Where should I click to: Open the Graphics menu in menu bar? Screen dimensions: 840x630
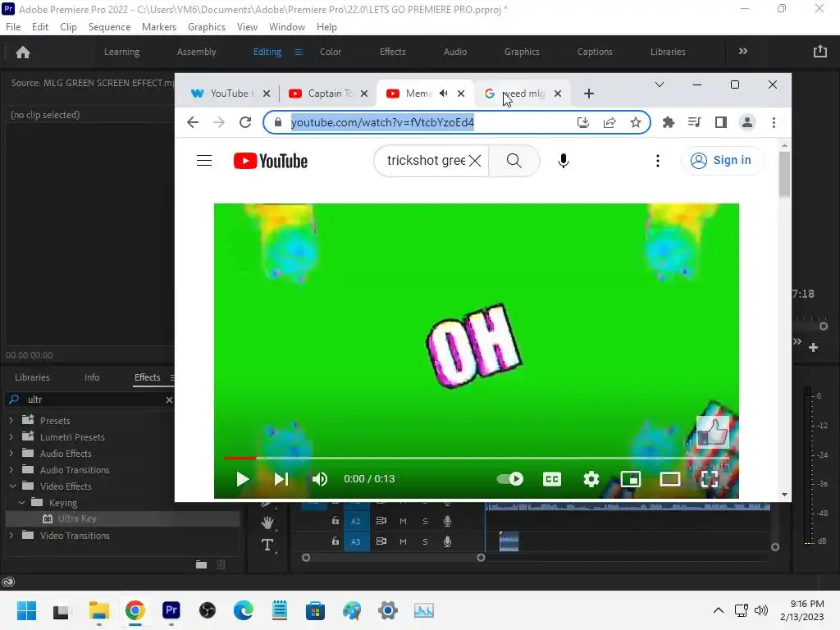click(206, 27)
